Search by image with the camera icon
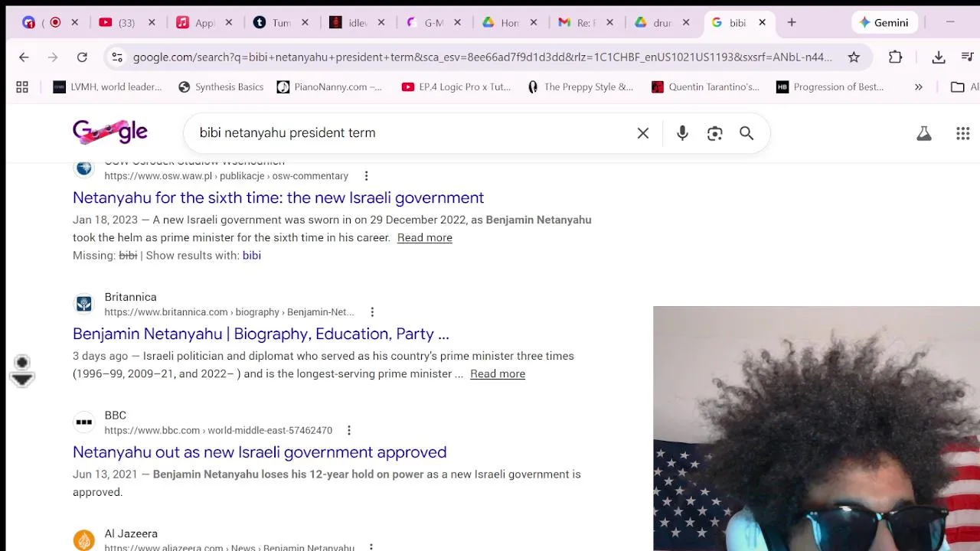Screen dimensions: 980x551 click(714, 133)
